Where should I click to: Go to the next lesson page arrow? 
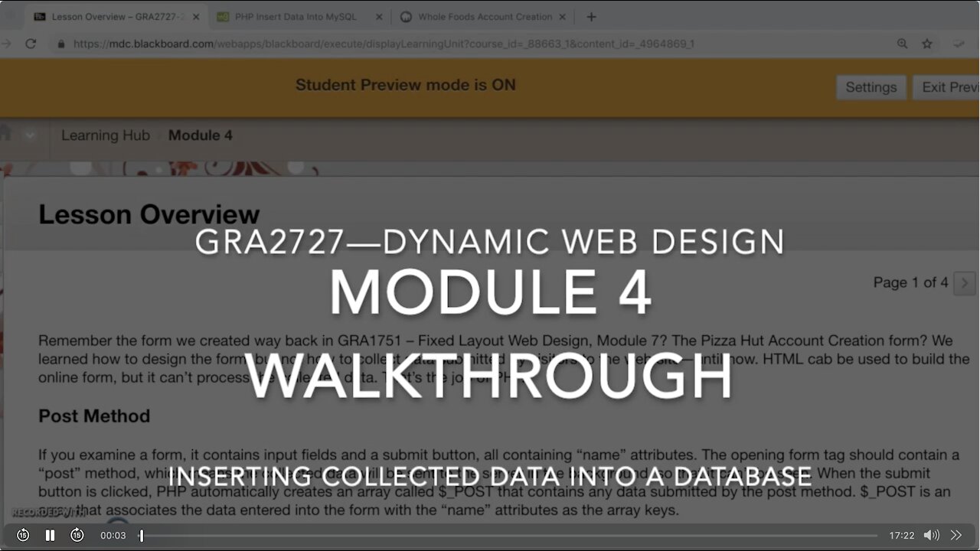coord(965,283)
